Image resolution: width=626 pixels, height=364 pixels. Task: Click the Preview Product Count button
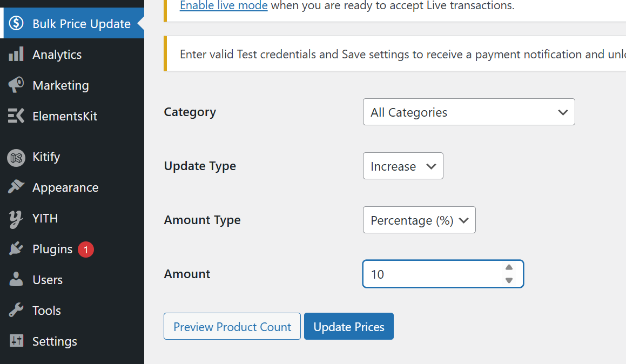[232, 327]
